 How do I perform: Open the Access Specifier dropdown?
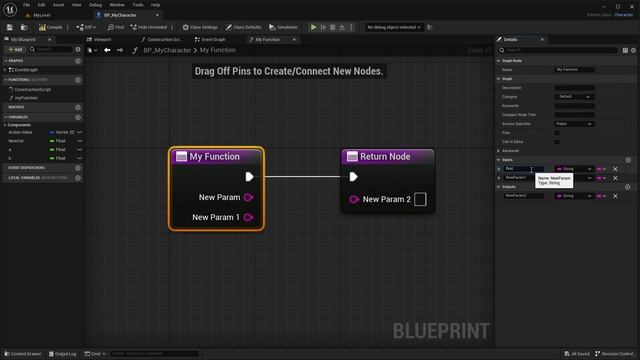coord(574,124)
